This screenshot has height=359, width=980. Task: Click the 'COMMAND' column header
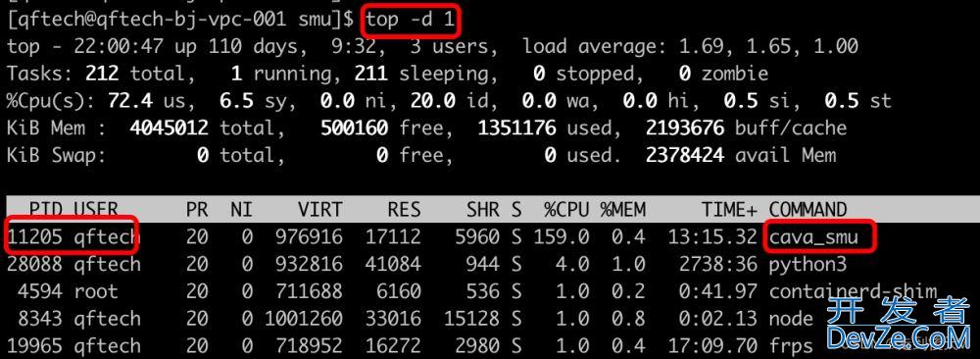tap(808, 210)
